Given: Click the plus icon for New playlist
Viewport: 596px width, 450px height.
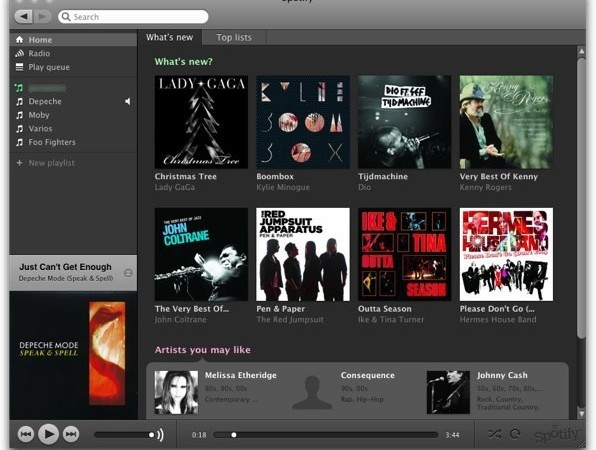Looking at the screenshot, I should (19, 163).
